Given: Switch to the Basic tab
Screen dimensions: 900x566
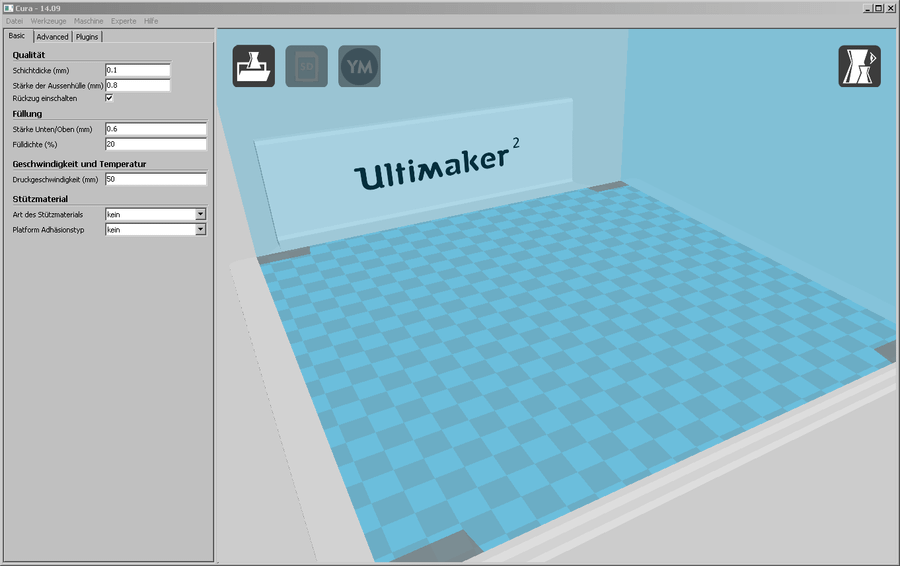Looking at the screenshot, I should pos(17,36).
